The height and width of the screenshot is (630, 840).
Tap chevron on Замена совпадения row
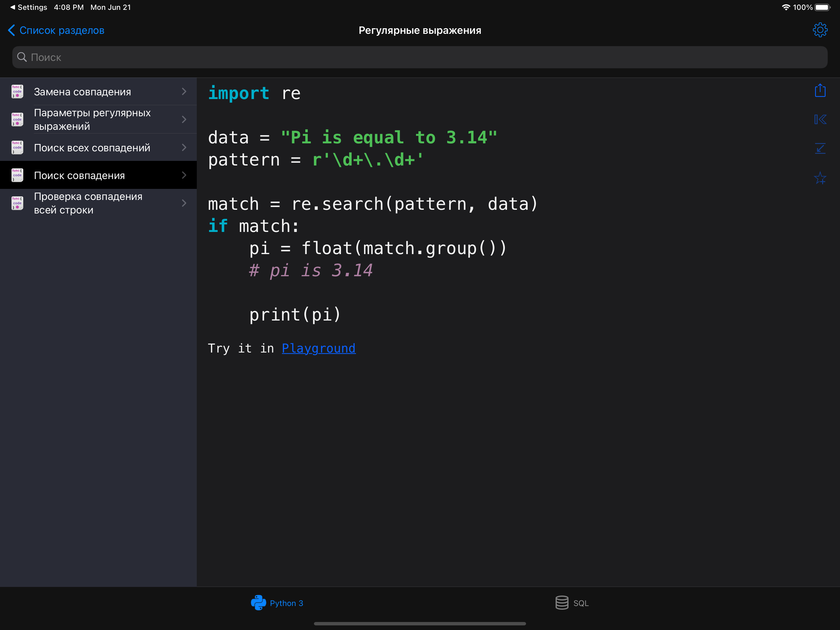[x=184, y=92]
